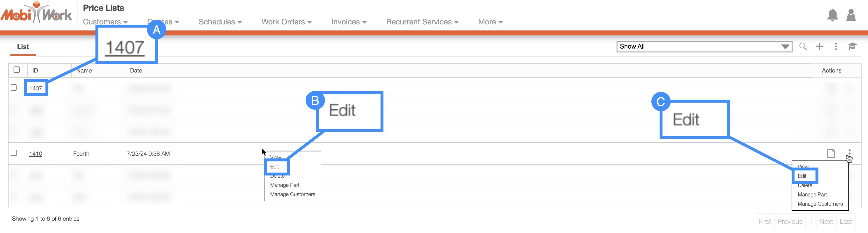Open the notifications bell
The height and width of the screenshot is (233, 868).
point(832,15)
